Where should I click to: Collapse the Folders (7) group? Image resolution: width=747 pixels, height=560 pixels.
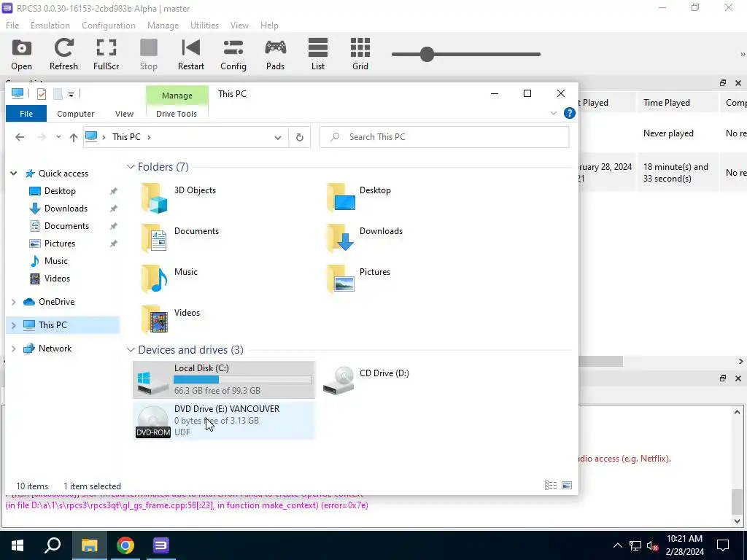point(131,167)
